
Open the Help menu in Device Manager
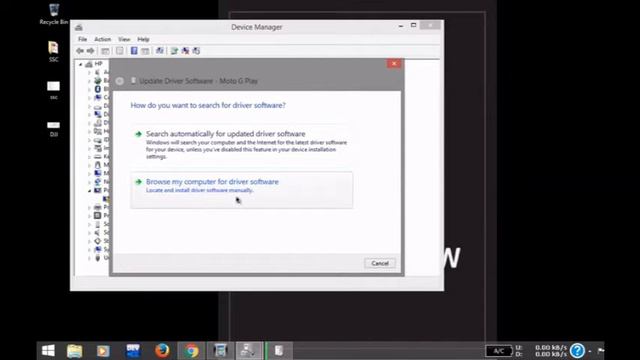[x=143, y=39]
